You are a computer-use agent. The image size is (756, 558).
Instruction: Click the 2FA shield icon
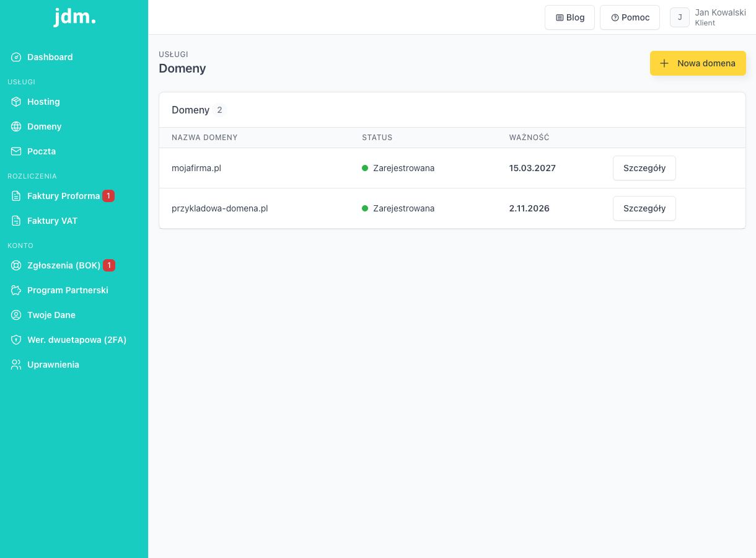pyautogui.click(x=16, y=340)
